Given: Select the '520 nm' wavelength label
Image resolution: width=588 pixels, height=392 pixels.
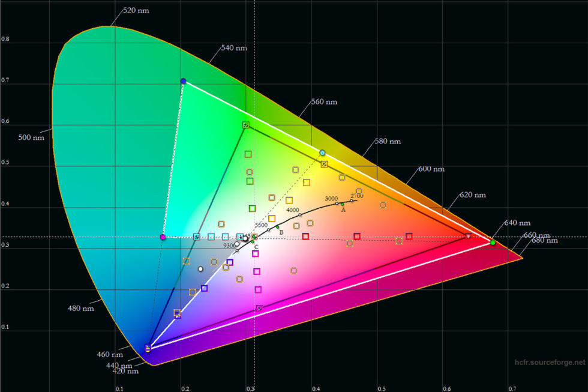Looking at the screenshot, I should pyautogui.click(x=136, y=10).
